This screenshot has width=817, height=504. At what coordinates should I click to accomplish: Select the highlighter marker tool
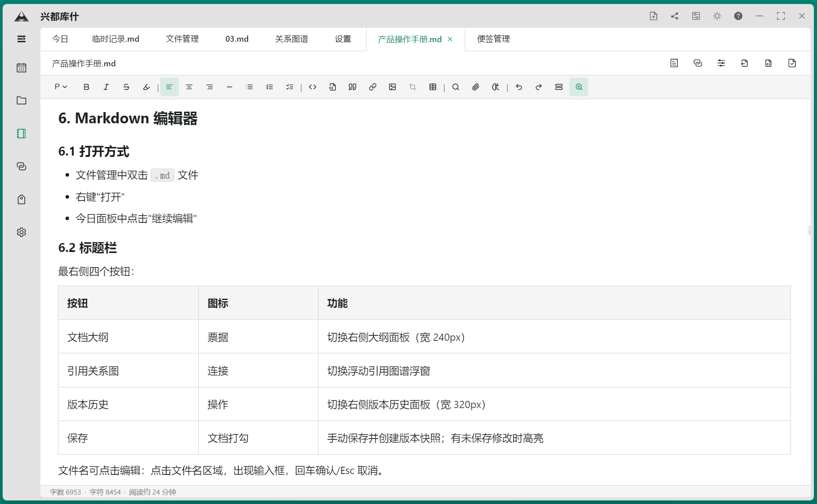click(146, 87)
